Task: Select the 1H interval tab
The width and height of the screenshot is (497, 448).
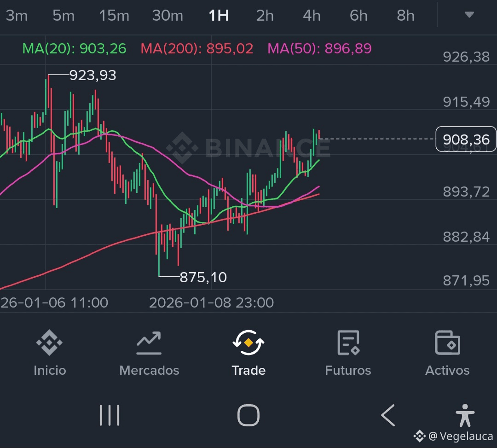Action: (x=219, y=16)
